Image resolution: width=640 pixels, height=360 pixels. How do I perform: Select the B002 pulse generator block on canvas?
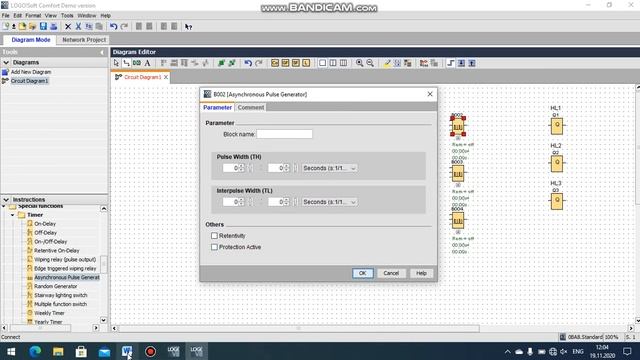pyautogui.click(x=458, y=127)
